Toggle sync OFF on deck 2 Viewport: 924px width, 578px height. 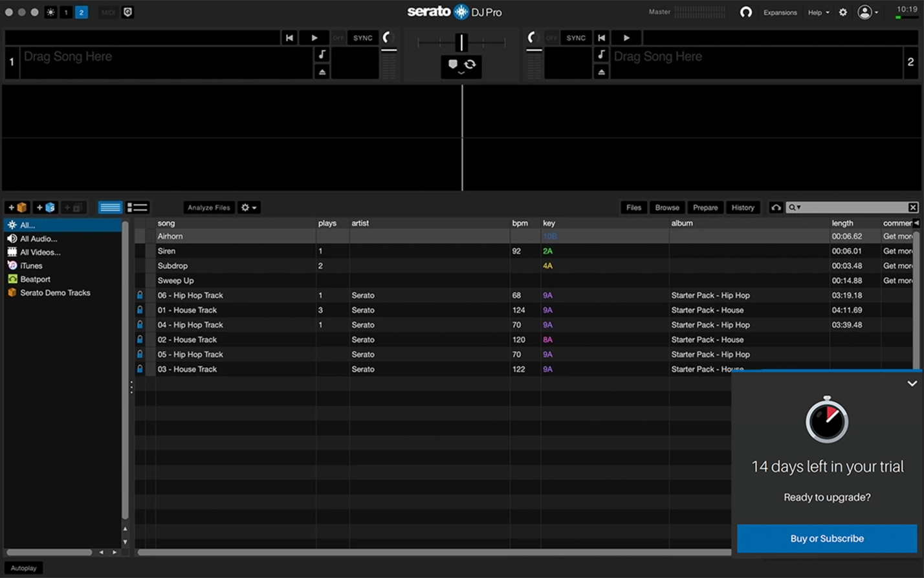(551, 38)
